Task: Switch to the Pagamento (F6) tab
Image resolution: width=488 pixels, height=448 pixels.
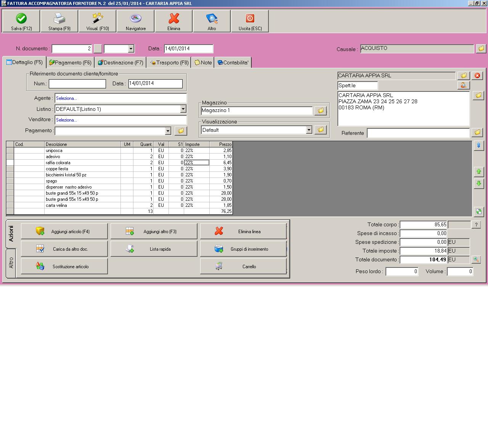Action: (70, 62)
